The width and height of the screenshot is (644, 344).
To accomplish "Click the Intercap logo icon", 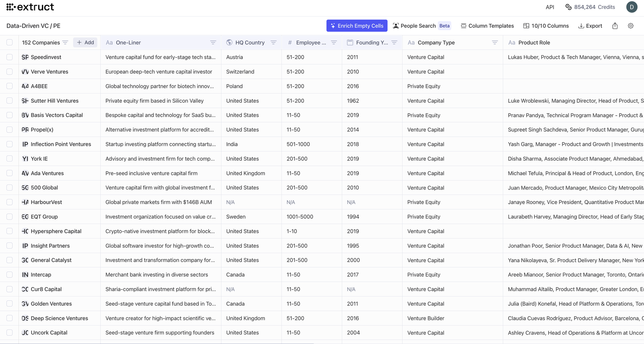I will point(25,275).
